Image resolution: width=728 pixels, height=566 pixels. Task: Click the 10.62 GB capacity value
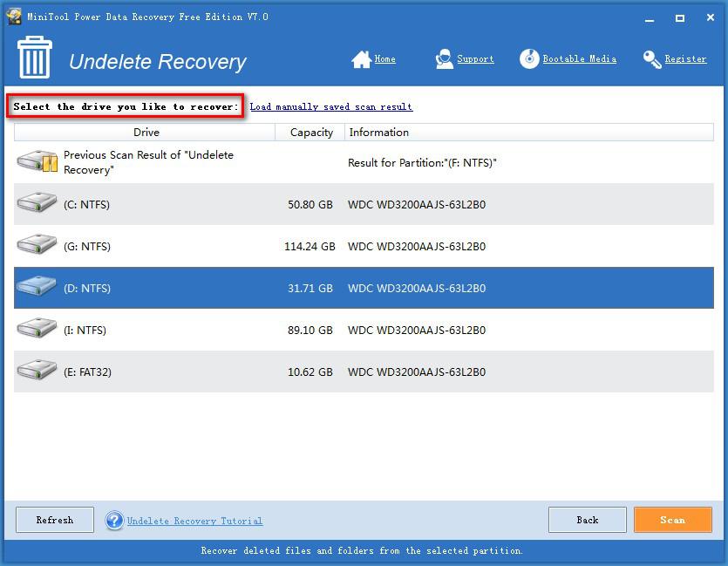310,372
